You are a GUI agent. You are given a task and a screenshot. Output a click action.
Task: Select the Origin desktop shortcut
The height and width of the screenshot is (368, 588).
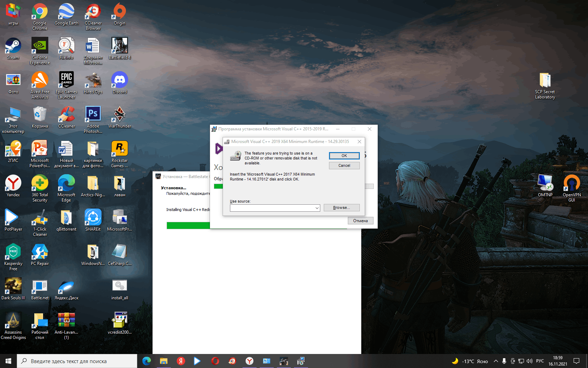click(120, 14)
